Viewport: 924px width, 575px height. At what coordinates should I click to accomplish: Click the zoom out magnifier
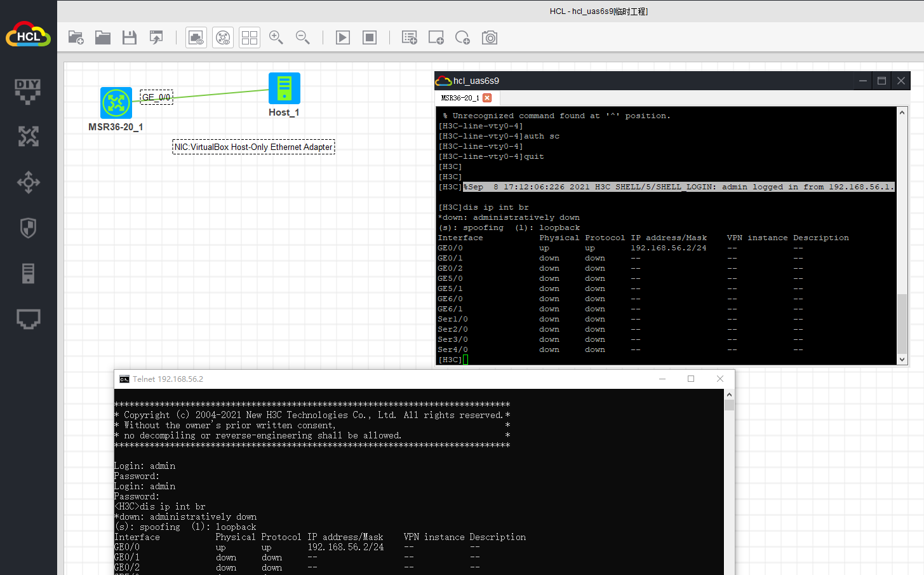(x=303, y=38)
